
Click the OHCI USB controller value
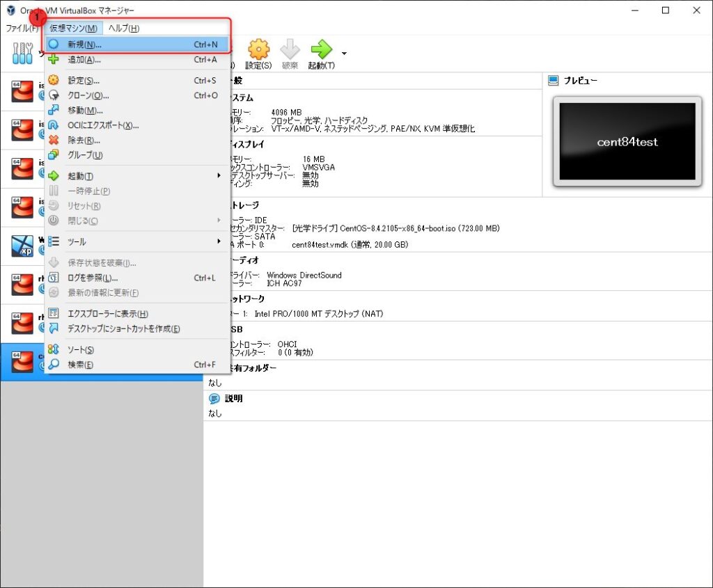pyautogui.click(x=287, y=344)
